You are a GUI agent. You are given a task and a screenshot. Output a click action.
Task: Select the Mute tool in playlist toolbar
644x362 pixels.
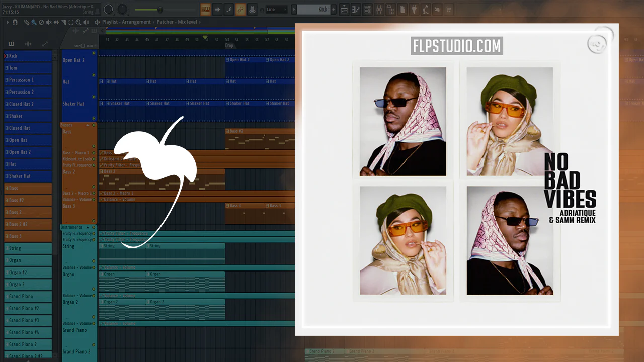(49, 22)
